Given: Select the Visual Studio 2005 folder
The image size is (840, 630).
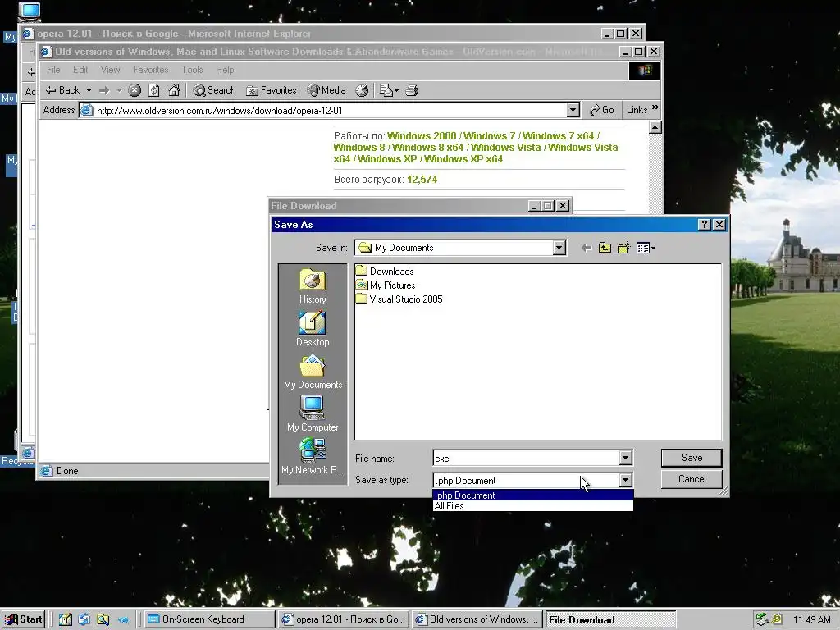Looking at the screenshot, I should point(399,299).
